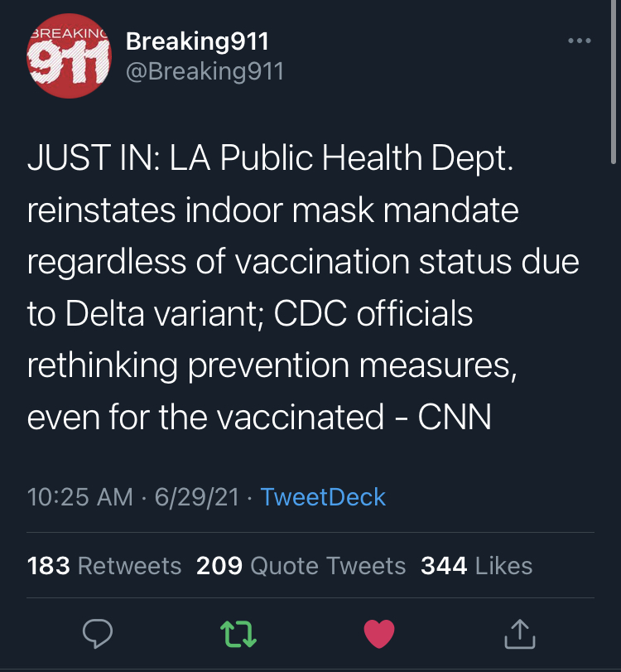
Task: Click the tweet line mentioning Delta variant
Action: coord(250,314)
